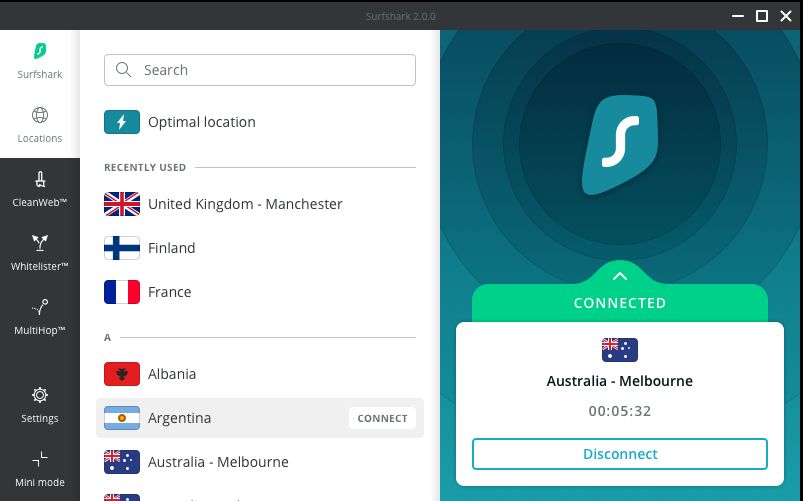This screenshot has height=501, width=803.
Task: Click Australia - Melbourne connected location name
Action: click(x=620, y=381)
